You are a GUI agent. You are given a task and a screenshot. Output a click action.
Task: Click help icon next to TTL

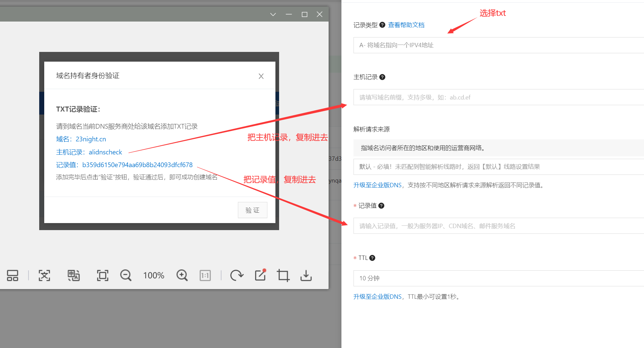click(x=372, y=258)
